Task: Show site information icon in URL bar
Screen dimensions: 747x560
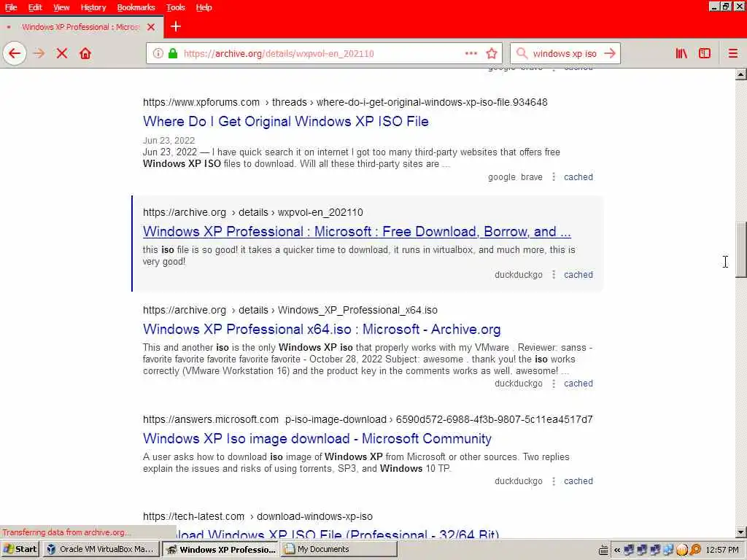Action: (158, 53)
